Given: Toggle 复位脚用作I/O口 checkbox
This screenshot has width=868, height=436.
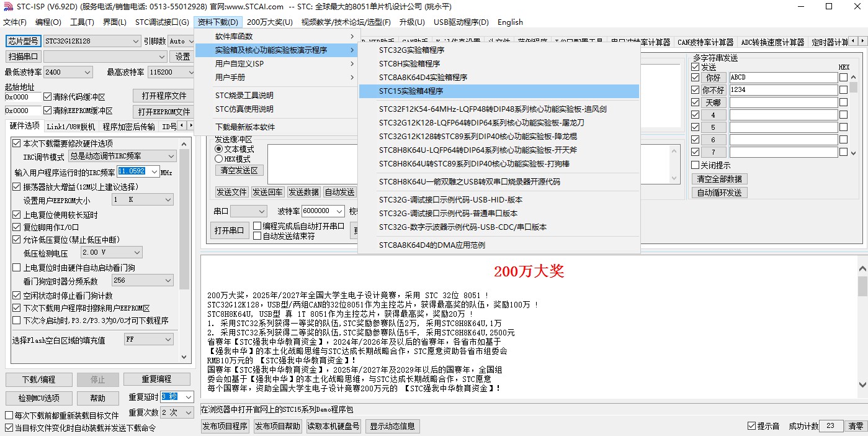Looking at the screenshot, I should click(16, 227).
